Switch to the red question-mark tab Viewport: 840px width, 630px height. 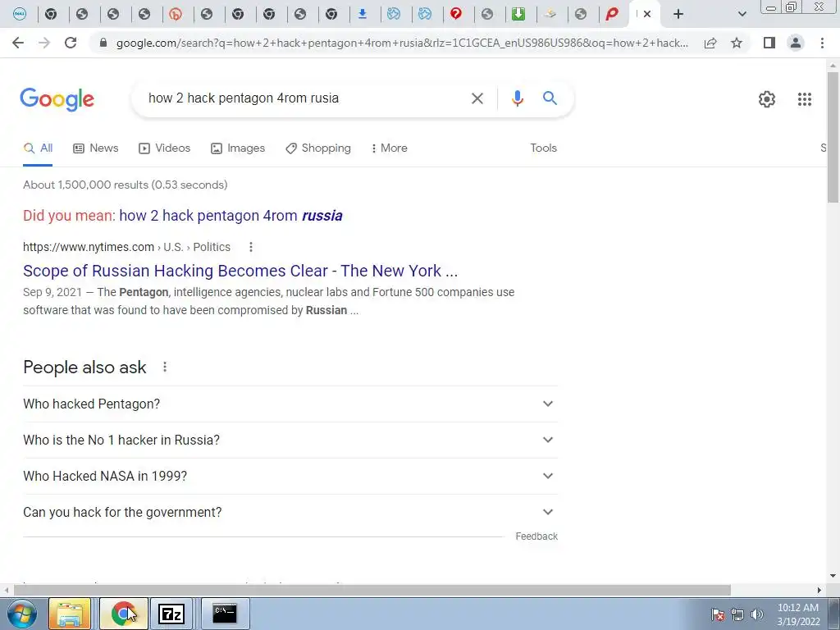pos(456,14)
